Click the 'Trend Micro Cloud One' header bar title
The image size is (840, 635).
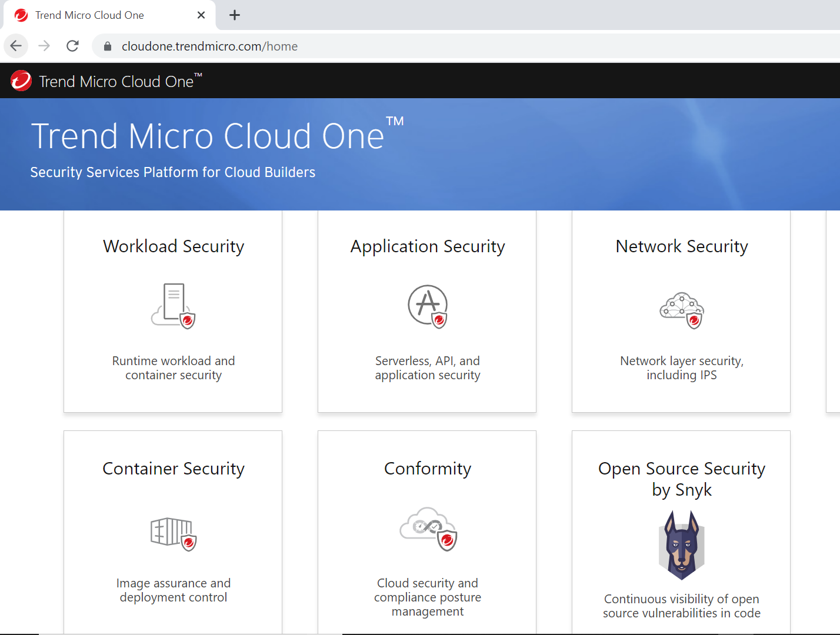pos(120,81)
